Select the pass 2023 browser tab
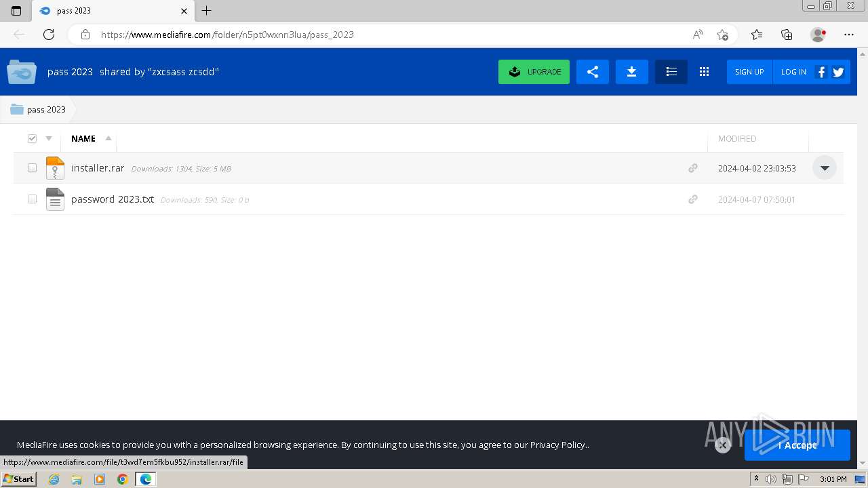Viewport: 868px width, 488px height. click(x=112, y=11)
